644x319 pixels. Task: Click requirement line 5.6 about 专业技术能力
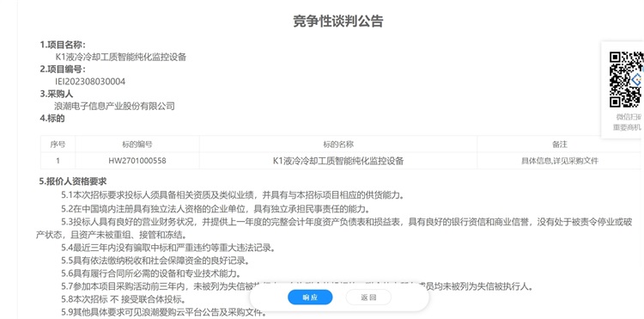151,273
